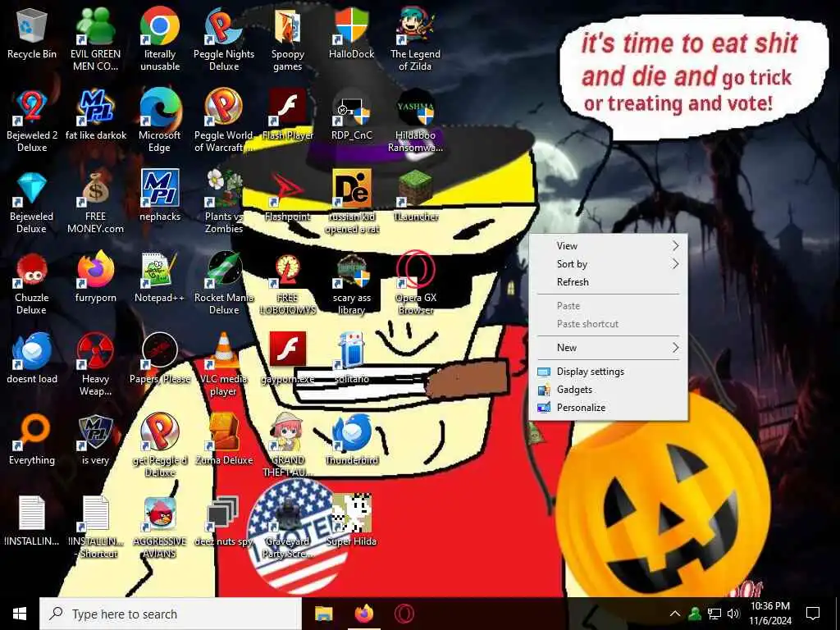Open Opera from the taskbar
Image resolution: width=840 pixels, height=630 pixels.
tap(404, 614)
